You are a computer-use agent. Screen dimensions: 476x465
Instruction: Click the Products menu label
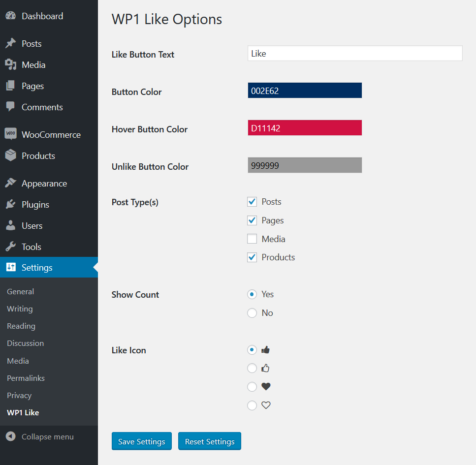(38, 155)
